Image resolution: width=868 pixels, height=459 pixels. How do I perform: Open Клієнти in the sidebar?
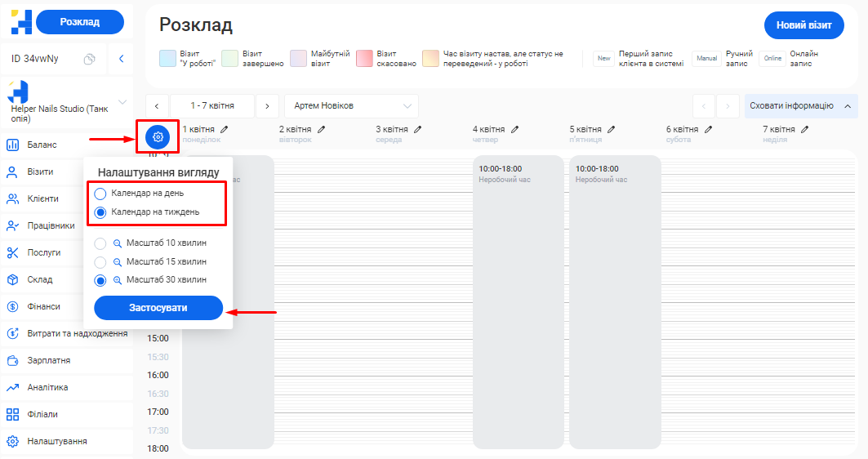(43, 198)
